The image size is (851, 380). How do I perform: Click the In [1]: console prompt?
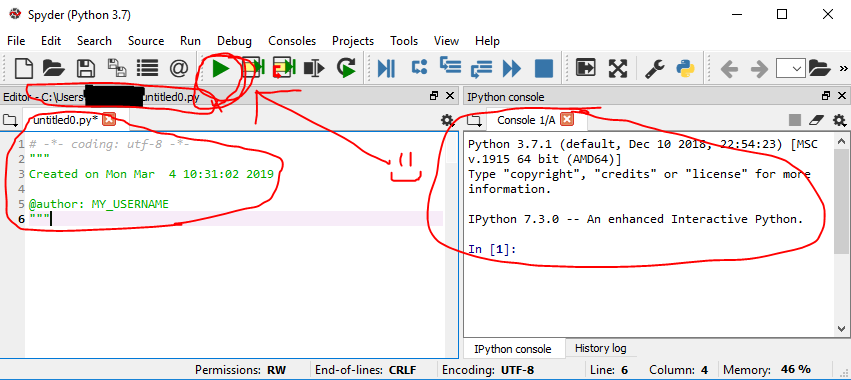[492, 250]
